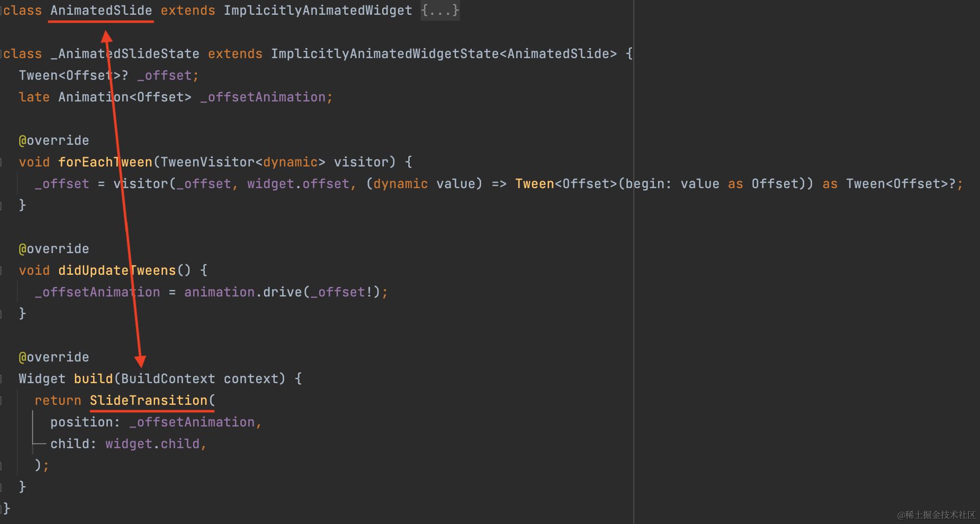Click widget.child in SlideTransition arguments

tap(152, 444)
